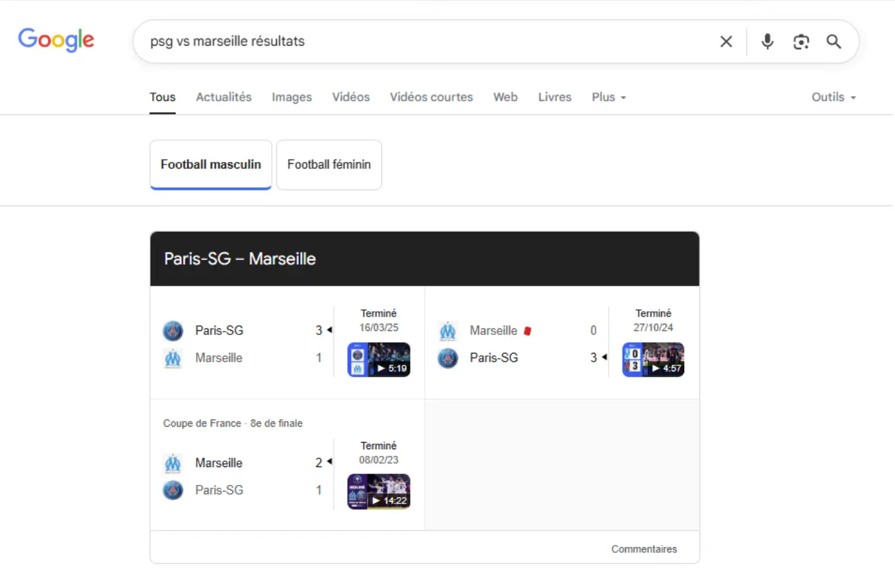This screenshot has height=588, width=895.
Task: Click Marseille crest in 16/03/25 match
Action: point(173,358)
